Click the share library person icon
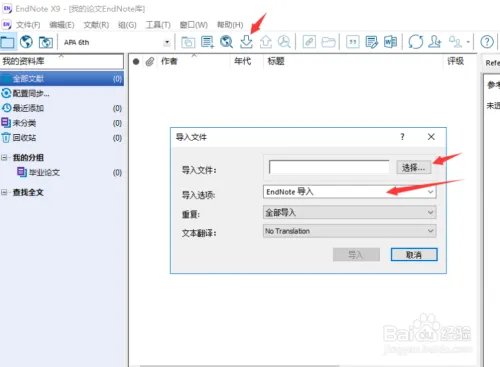 coord(435,42)
